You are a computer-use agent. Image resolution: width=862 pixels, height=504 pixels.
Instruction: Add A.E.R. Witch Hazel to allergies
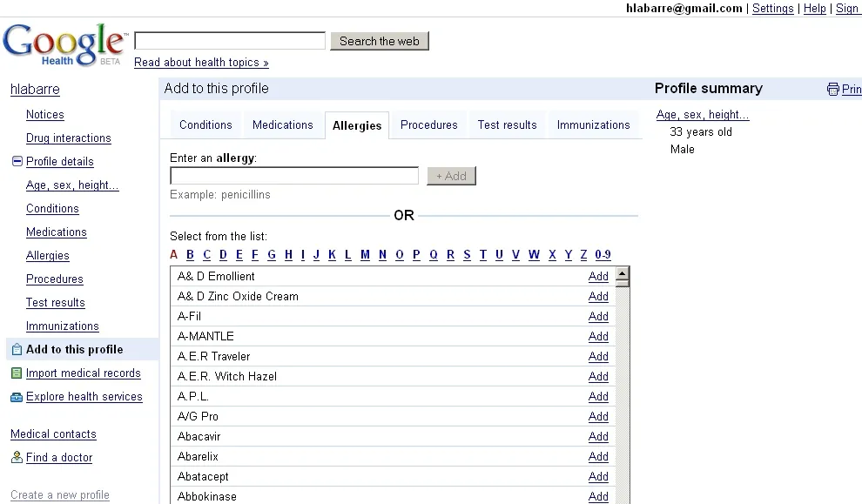(x=598, y=377)
